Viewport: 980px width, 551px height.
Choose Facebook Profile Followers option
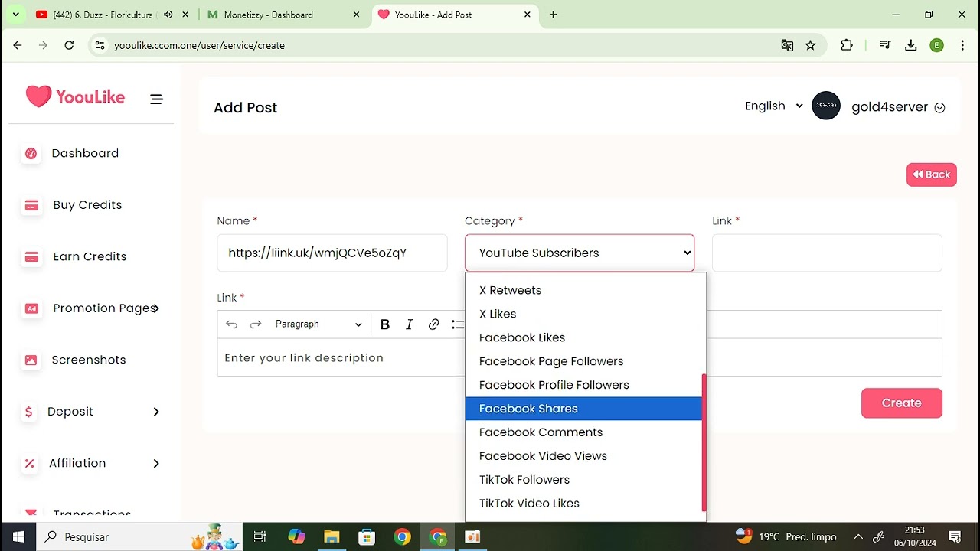click(x=583, y=385)
